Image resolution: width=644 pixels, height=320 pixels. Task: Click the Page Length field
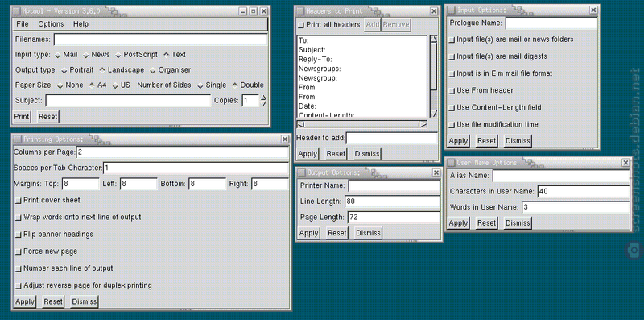coord(394,217)
